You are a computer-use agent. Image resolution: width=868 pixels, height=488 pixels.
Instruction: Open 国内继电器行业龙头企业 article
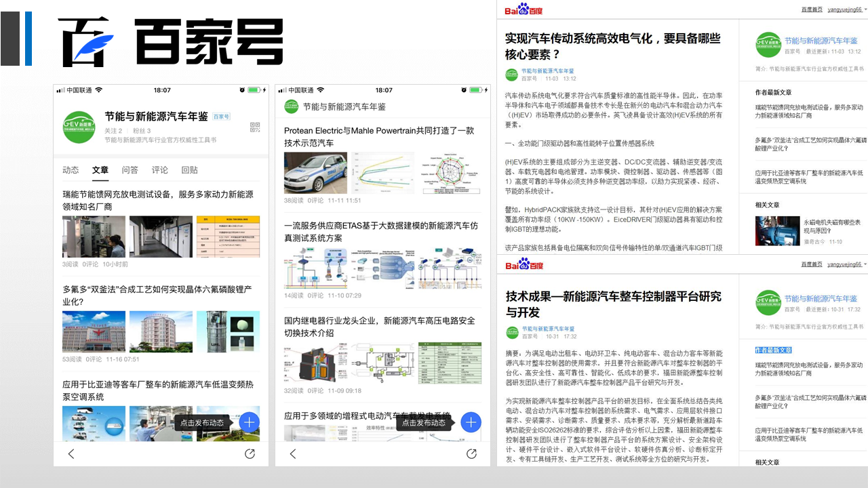[x=380, y=327]
